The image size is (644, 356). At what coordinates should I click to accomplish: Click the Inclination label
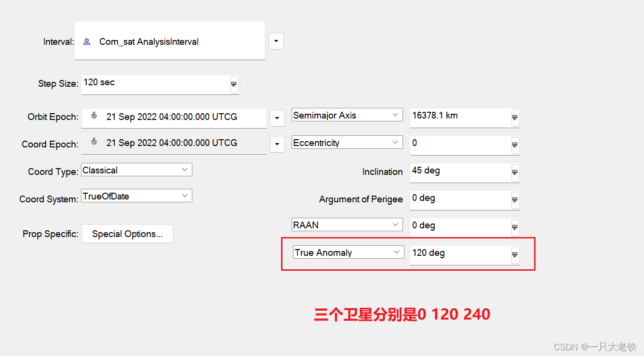(x=382, y=171)
